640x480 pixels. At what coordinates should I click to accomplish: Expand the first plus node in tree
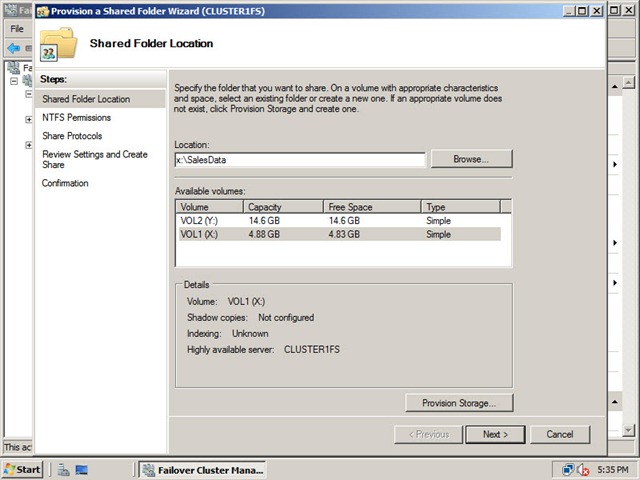29,120
